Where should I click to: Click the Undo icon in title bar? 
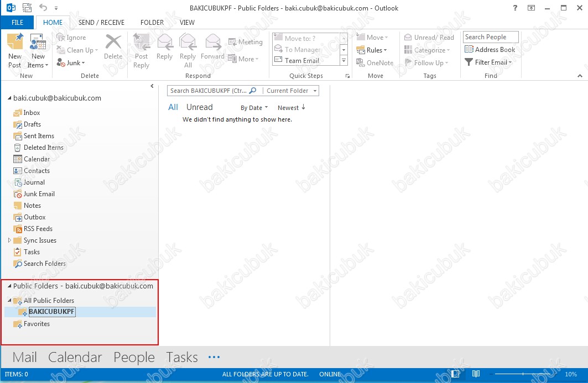tap(44, 8)
